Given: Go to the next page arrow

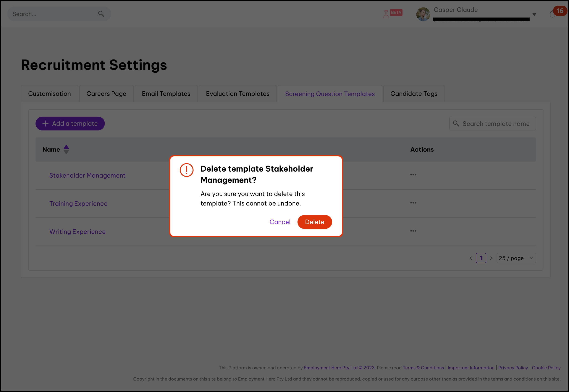Looking at the screenshot, I should [x=491, y=258].
